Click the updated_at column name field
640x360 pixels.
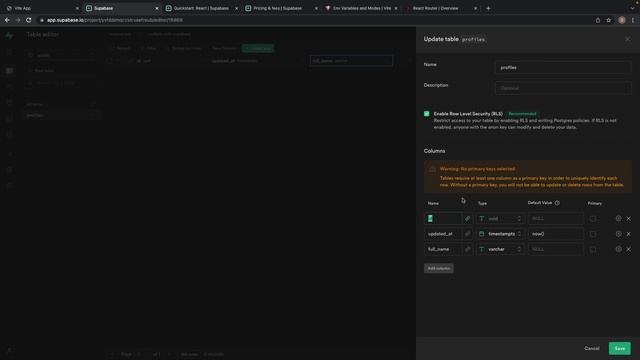pos(443,234)
